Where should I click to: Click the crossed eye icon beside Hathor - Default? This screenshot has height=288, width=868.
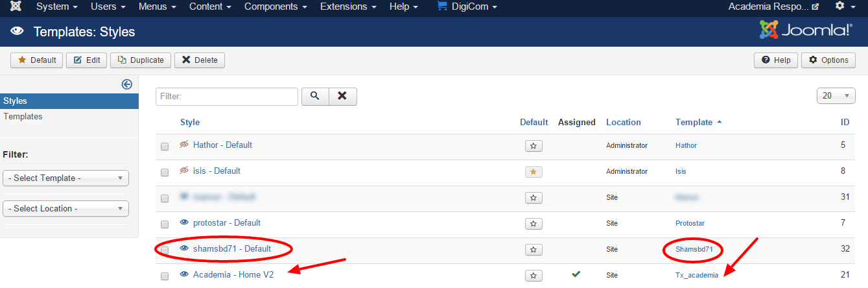(x=184, y=145)
